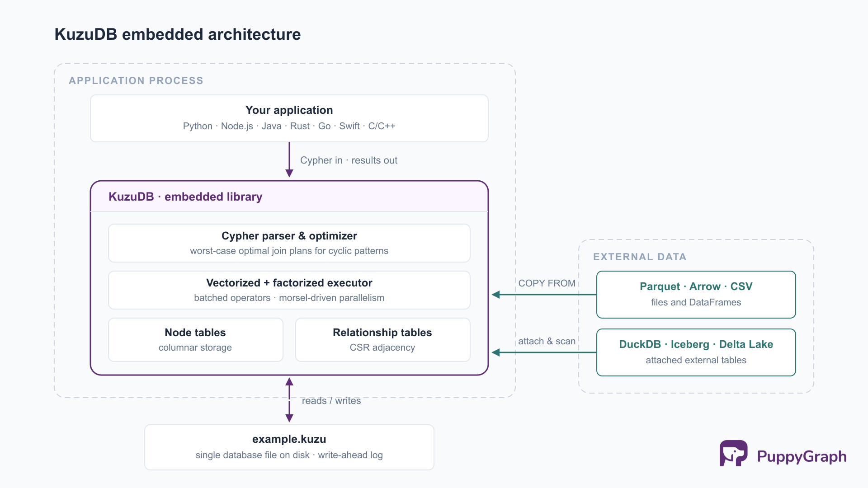
Task: Click the 'CSR adjacency' caption
Action: tap(382, 347)
